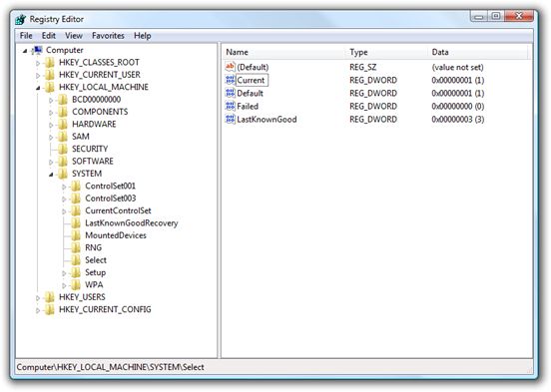Click the HARDWARE folder icon

pos(63,124)
